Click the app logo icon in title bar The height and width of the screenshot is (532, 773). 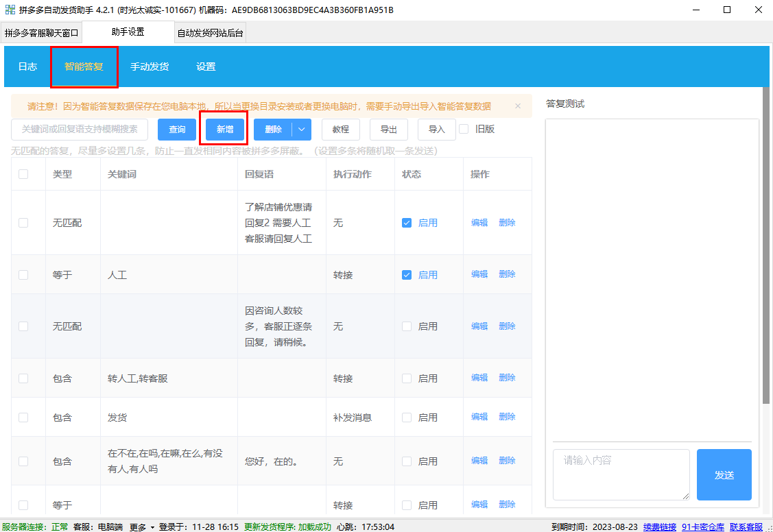pyautogui.click(x=10, y=10)
